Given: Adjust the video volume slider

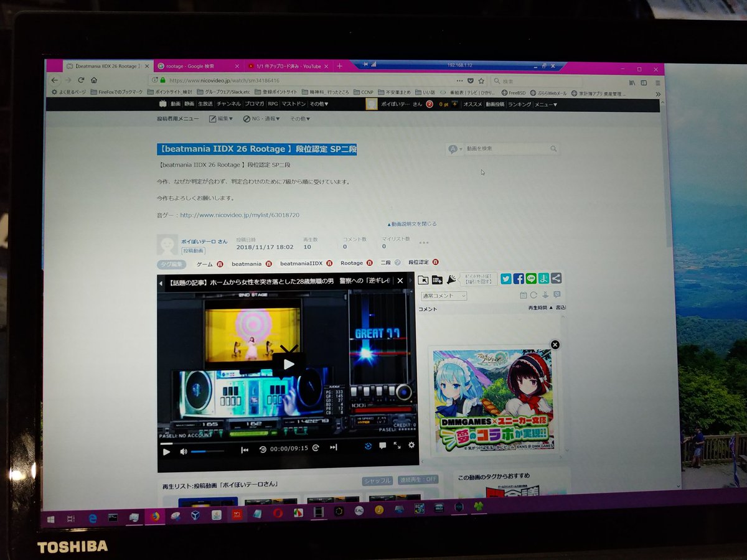Looking at the screenshot, I should coord(207,451).
